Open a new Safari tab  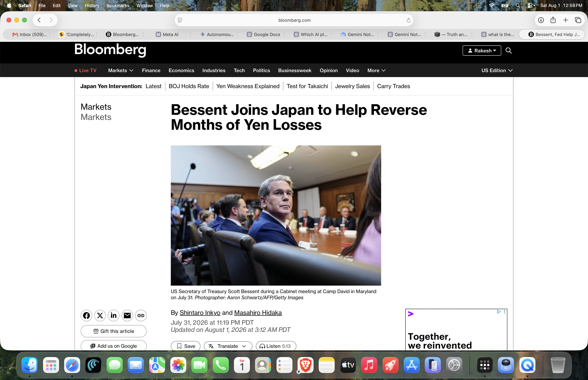(x=566, y=20)
